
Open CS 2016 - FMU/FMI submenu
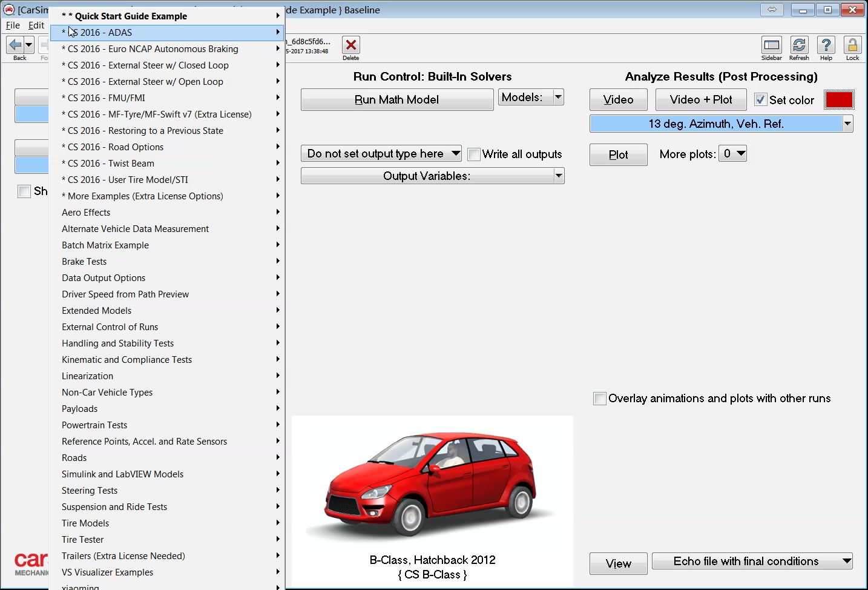[x=167, y=98]
